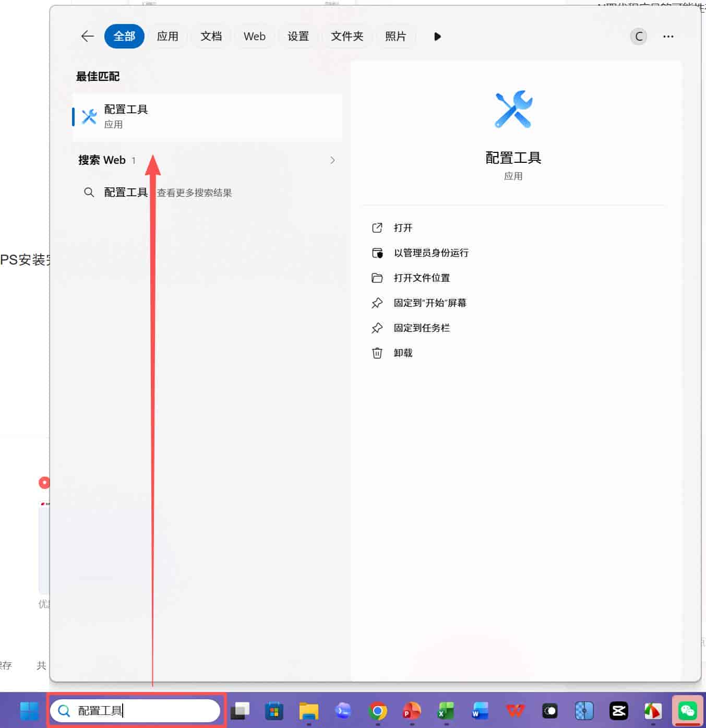Open CapCut from the taskbar
This screenshot has width=706, height=728.
click(619, 711)
